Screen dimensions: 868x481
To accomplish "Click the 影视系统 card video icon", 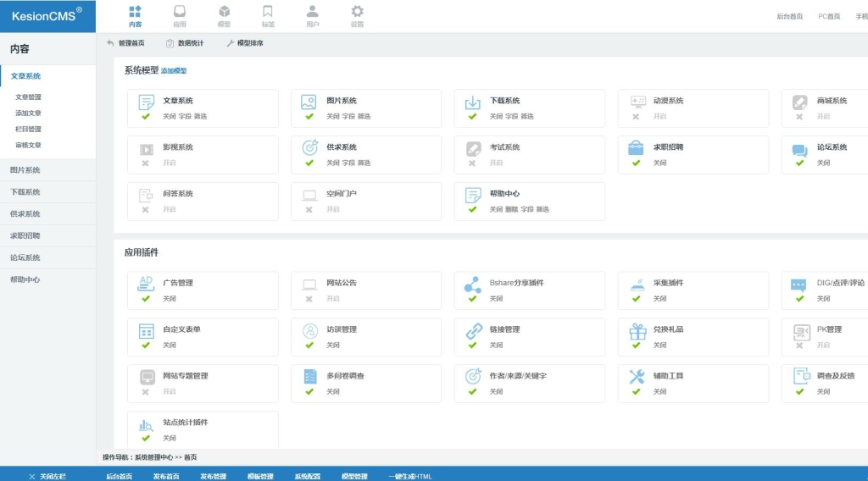I will click(146, 149).
